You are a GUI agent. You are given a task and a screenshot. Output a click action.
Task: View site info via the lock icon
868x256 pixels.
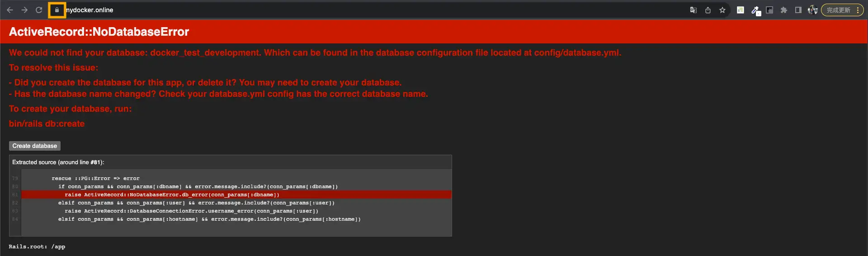point(57,10)
